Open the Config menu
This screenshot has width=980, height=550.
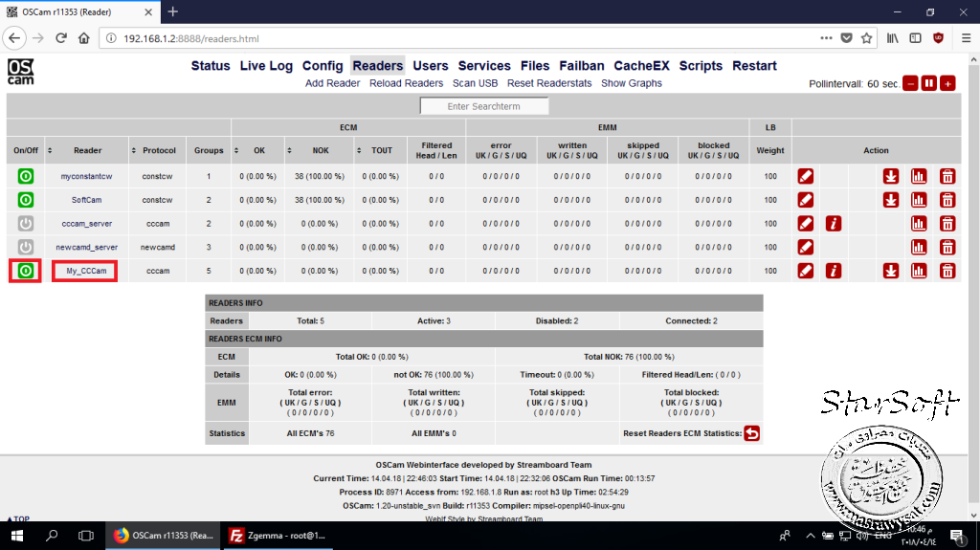[x=323, y=66]
